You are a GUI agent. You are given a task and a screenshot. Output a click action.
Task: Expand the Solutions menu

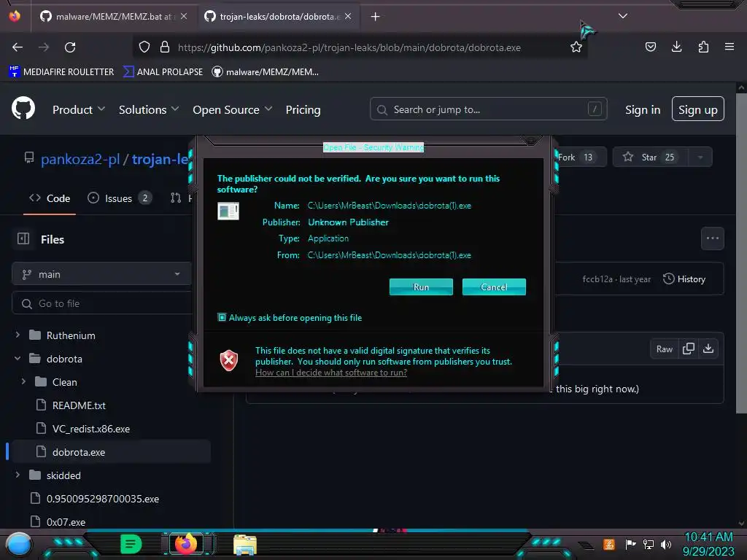click(x=149, y=109)
